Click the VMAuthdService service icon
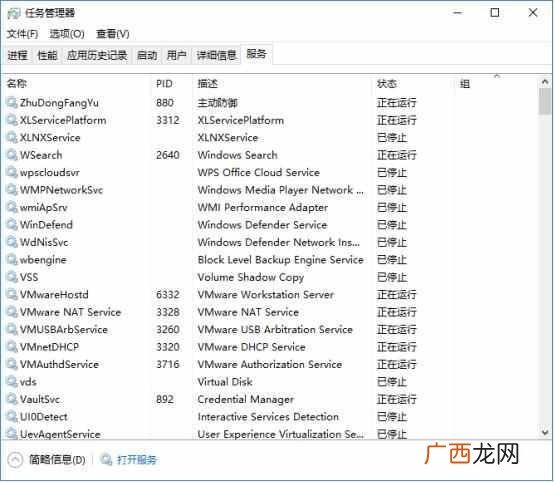554x482 pixels. 12,364
